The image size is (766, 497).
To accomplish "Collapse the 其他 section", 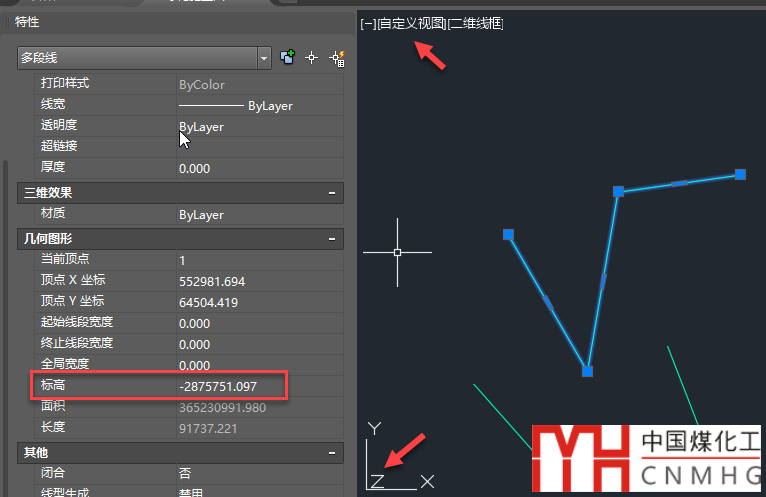I will pyautogui.click(x=332, y=453).
